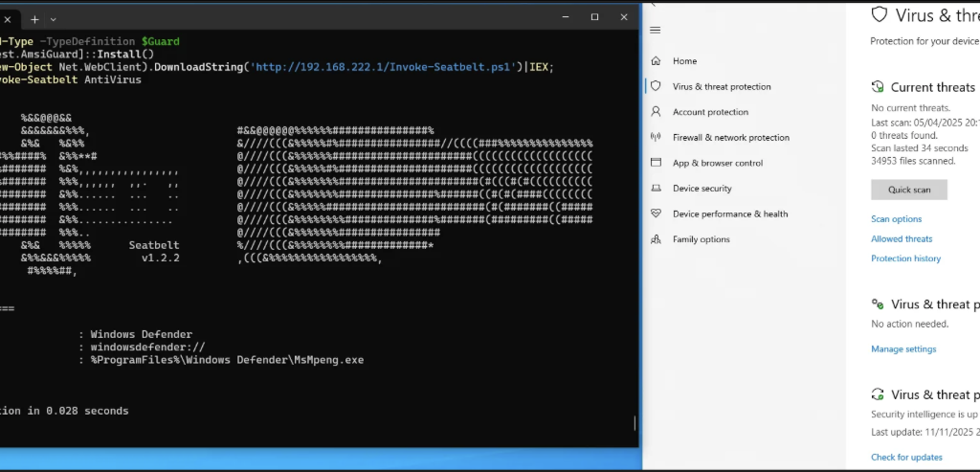The width and height of the screenshot is (980, 472).
Task: View Protection history link
Action: click(905, 258)
